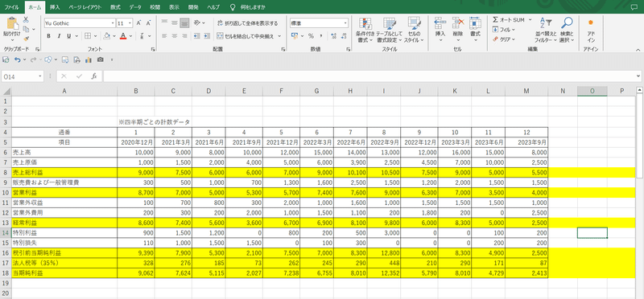Click the insert function fx icon

pos(94,76)
